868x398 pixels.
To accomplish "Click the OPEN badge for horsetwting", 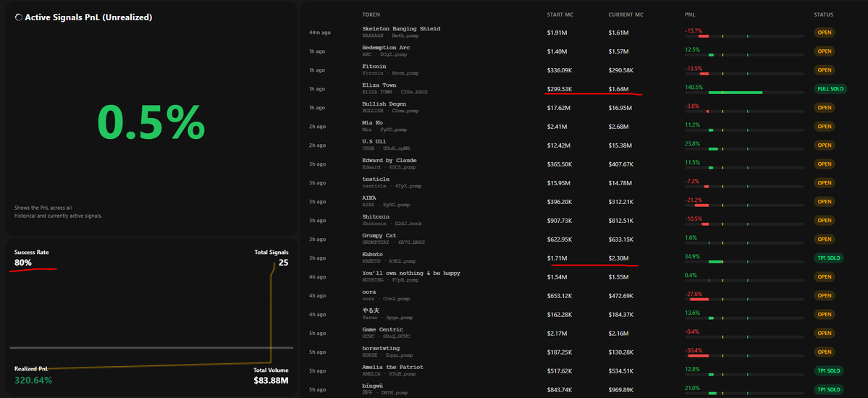I will (x=825, y=352).
